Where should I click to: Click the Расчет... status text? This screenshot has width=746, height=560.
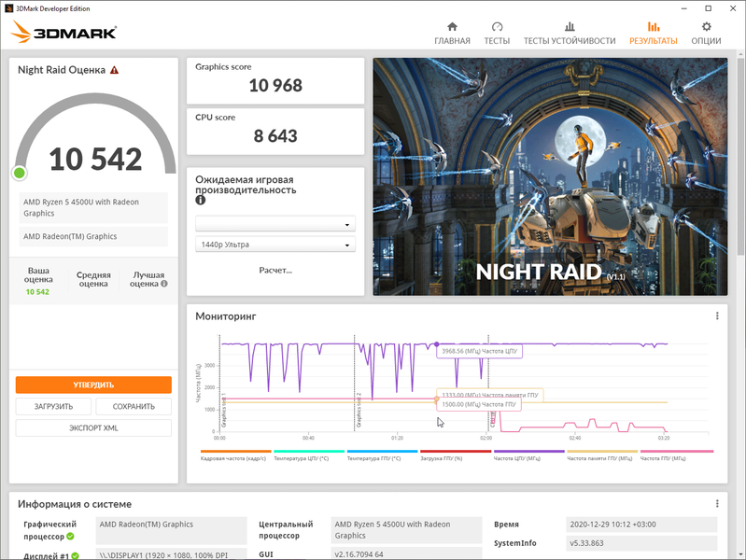click(x=275, y=271)
